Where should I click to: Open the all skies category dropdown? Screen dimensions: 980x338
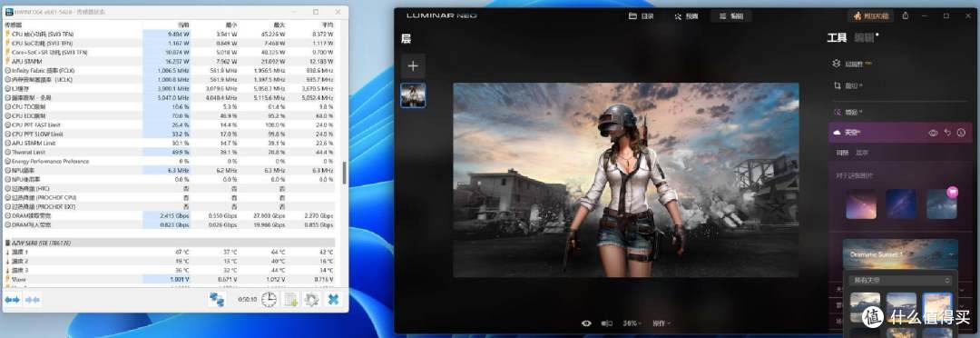pos(900,281)
